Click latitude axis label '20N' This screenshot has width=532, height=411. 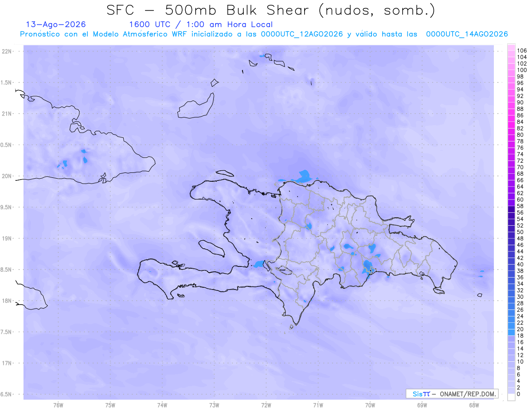[x=7, y=176]
